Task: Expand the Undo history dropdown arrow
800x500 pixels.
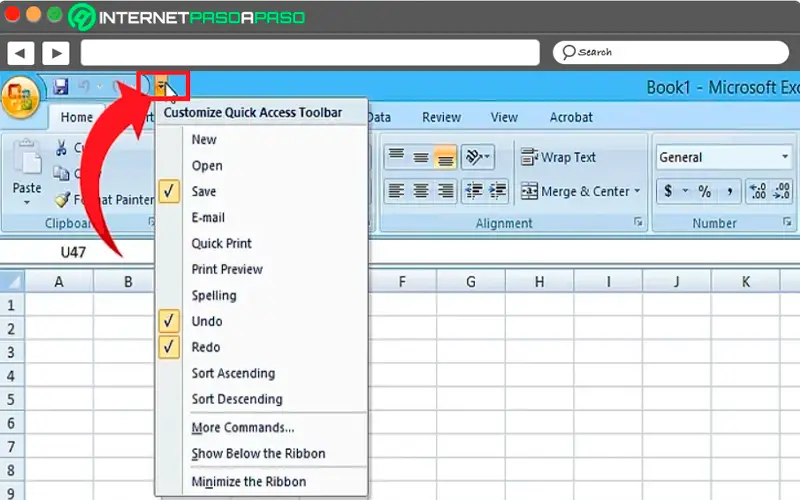Action: click(100, 87)
